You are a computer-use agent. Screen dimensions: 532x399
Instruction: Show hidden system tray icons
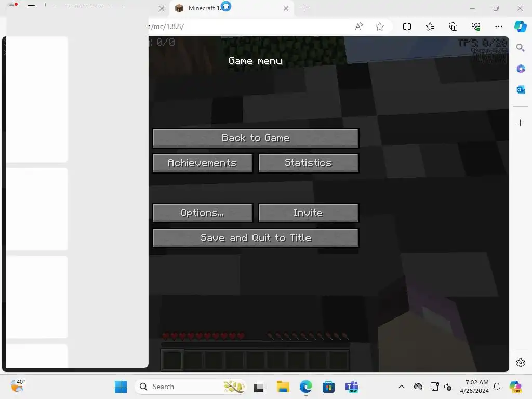coord(402,387)
